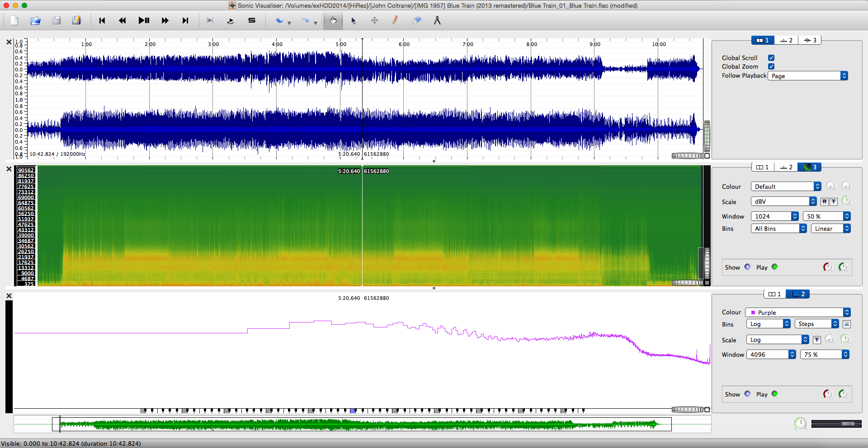The image size is (868, 448).
Task: Open spectrogram Scale dropdown showing dBV
Action: (784, 201)
